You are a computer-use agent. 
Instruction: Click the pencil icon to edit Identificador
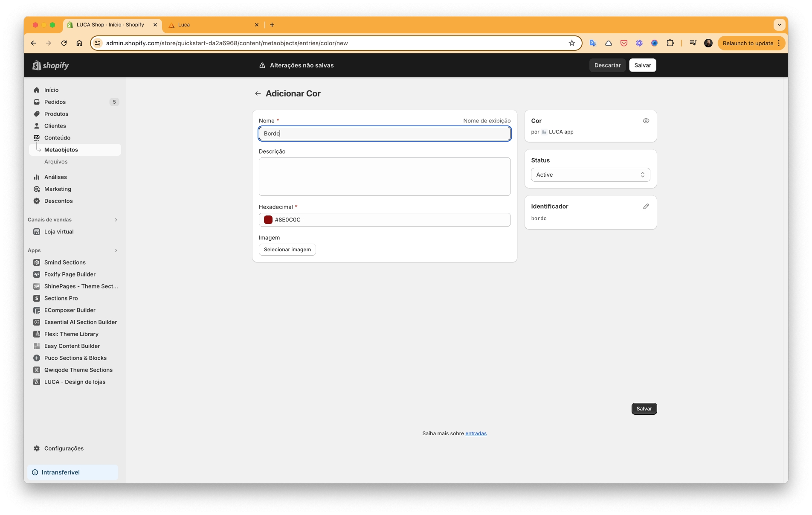[x=646, y=207]
